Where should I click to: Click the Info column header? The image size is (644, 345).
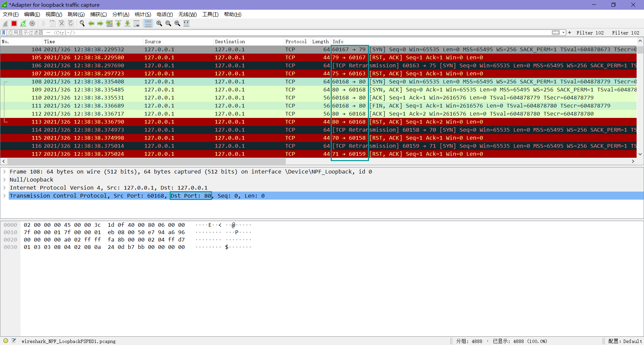tap(484, 42)
